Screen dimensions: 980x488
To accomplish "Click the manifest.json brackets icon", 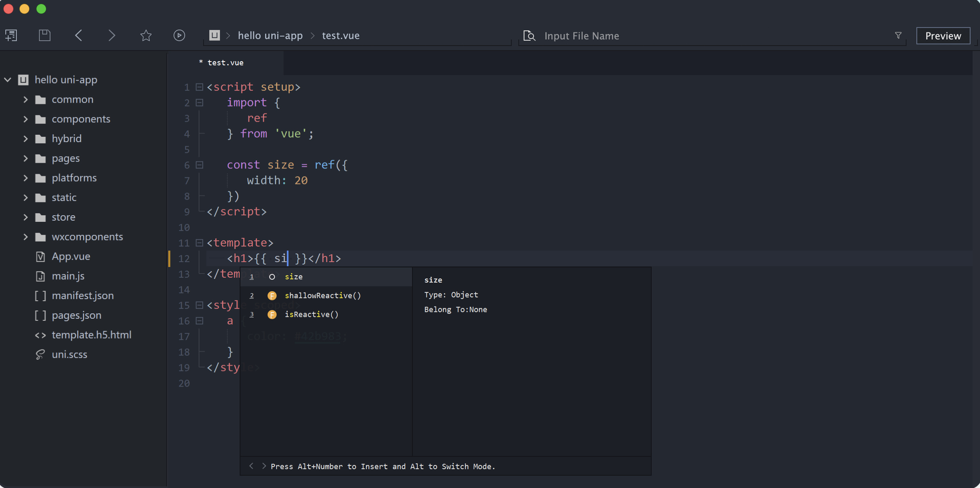I will [x=40, y=296].
